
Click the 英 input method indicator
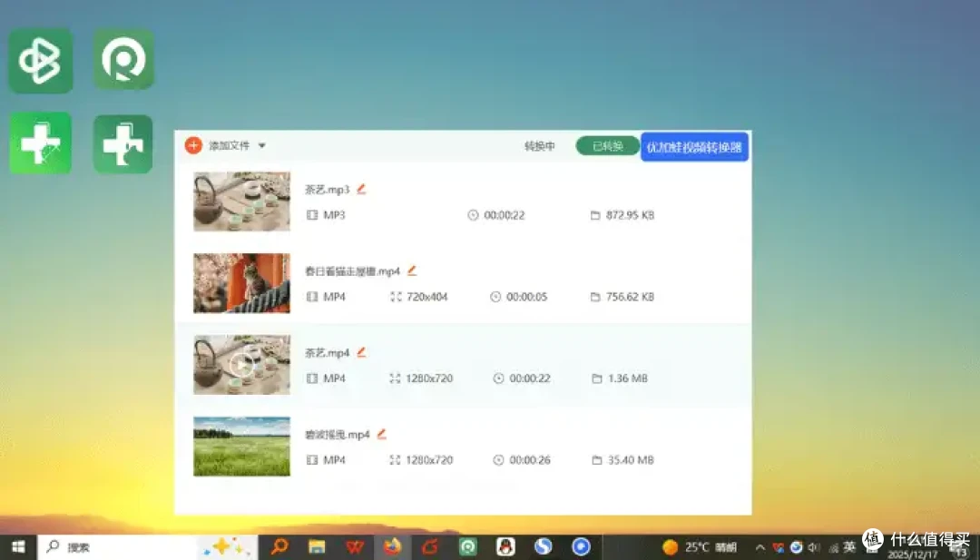click(848, 547)
